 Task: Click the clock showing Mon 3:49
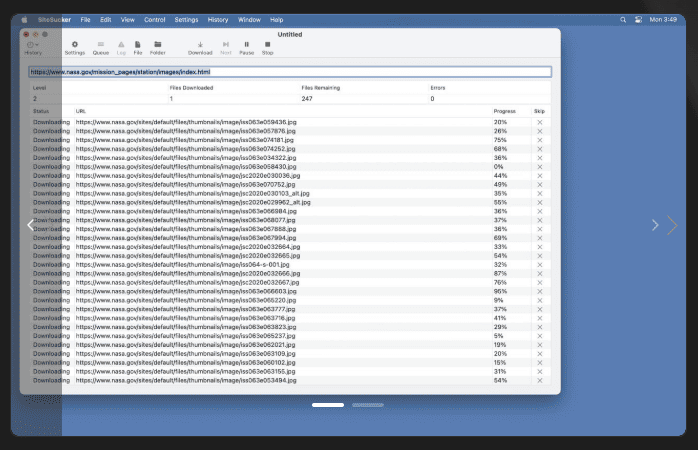point(663,20)
